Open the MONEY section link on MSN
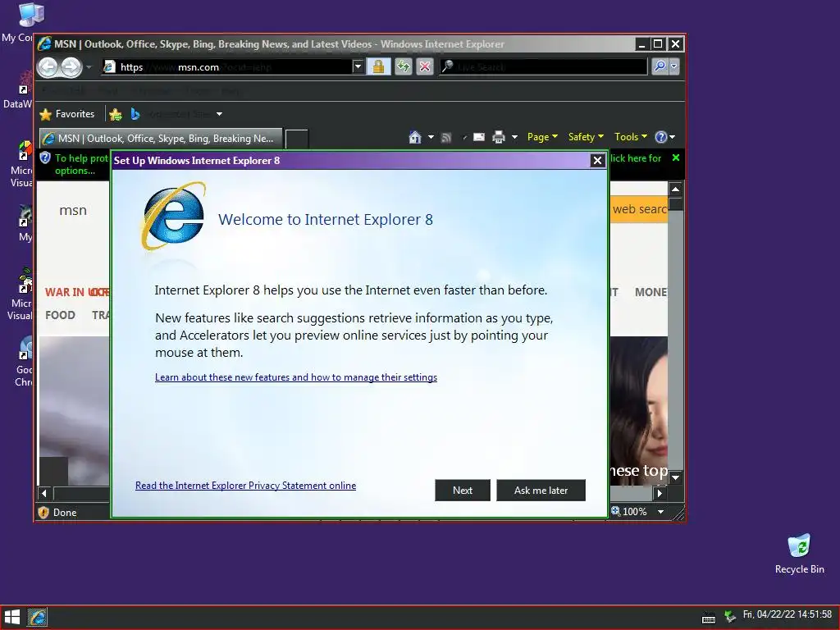 coord(651,292)
